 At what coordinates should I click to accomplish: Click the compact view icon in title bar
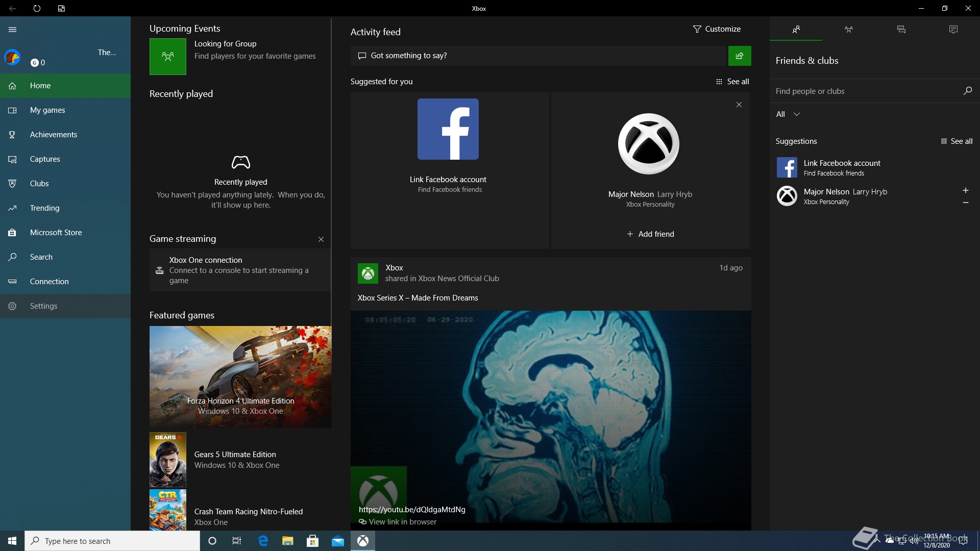tap(61, 8)
